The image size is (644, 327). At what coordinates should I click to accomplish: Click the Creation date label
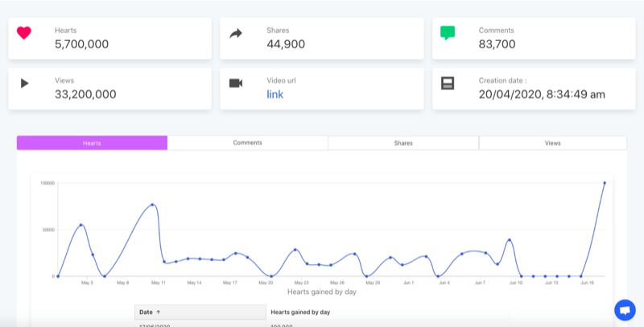[502, 81]
